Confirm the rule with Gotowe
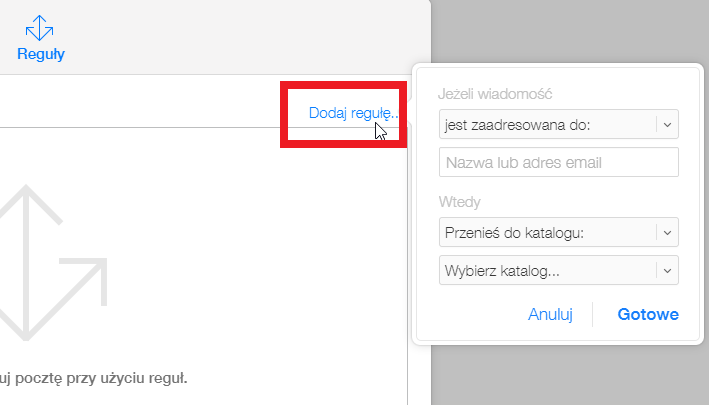Viewport: 709px width, 405px height. [648, 314]
